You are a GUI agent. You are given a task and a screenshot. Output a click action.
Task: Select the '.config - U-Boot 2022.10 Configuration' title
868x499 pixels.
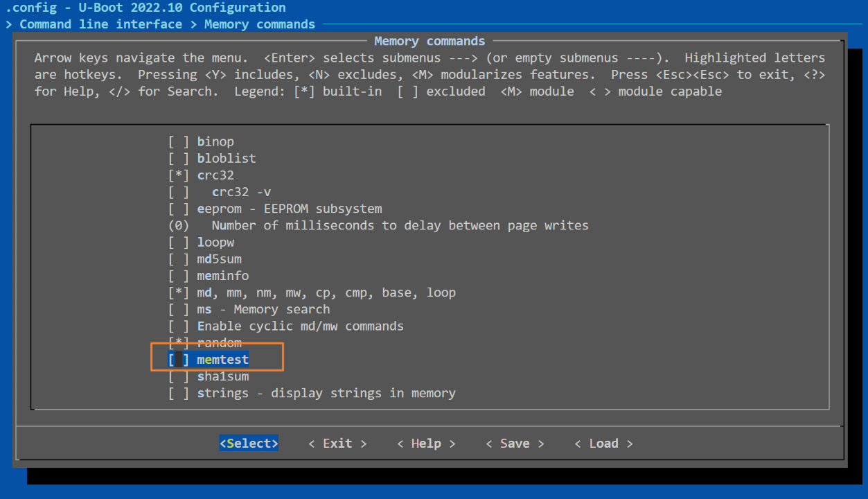145,8
